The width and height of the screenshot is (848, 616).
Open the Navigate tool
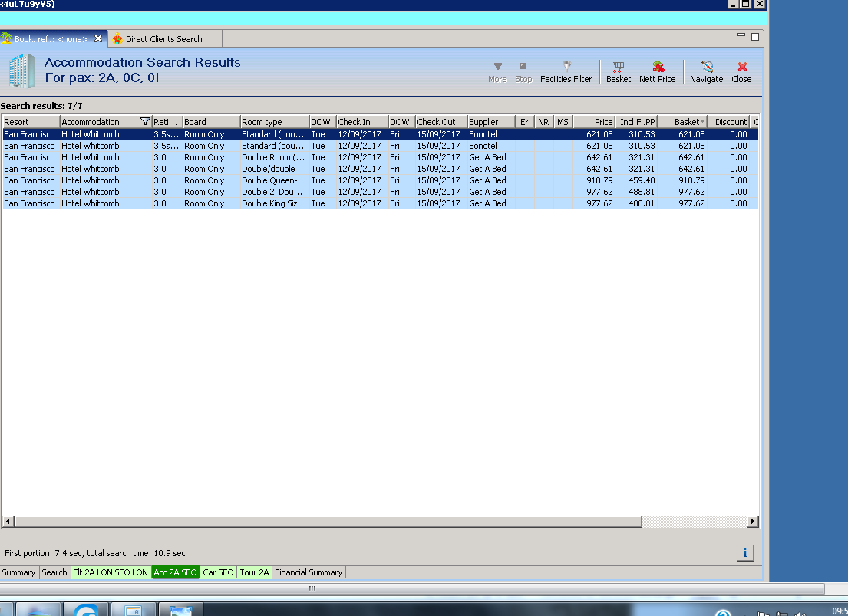coord(706,72)
